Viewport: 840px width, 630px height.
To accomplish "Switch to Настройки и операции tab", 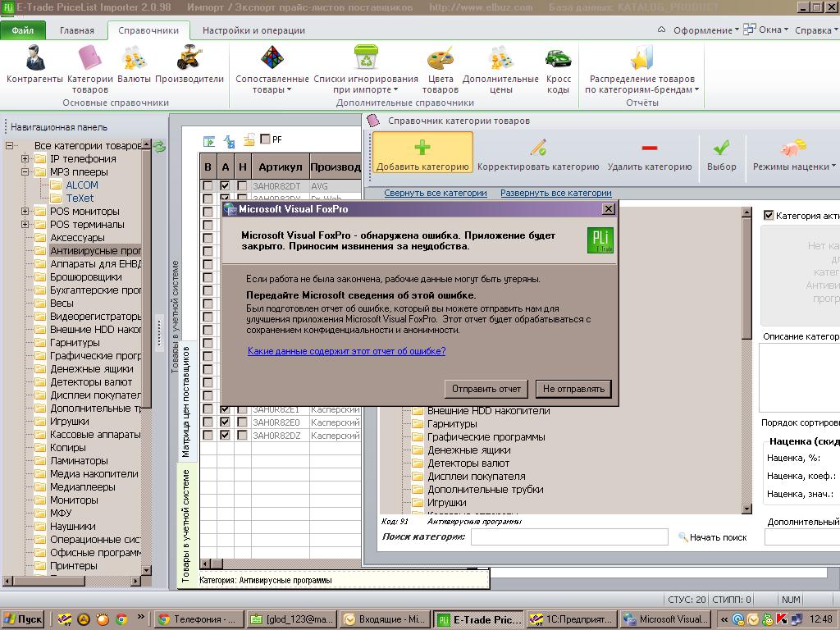I will pyautogui.click(x=253, y=30).
